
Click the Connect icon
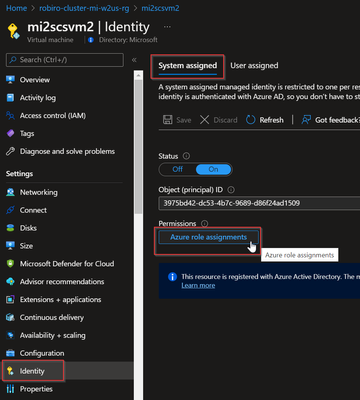click(x=10, y=210)
